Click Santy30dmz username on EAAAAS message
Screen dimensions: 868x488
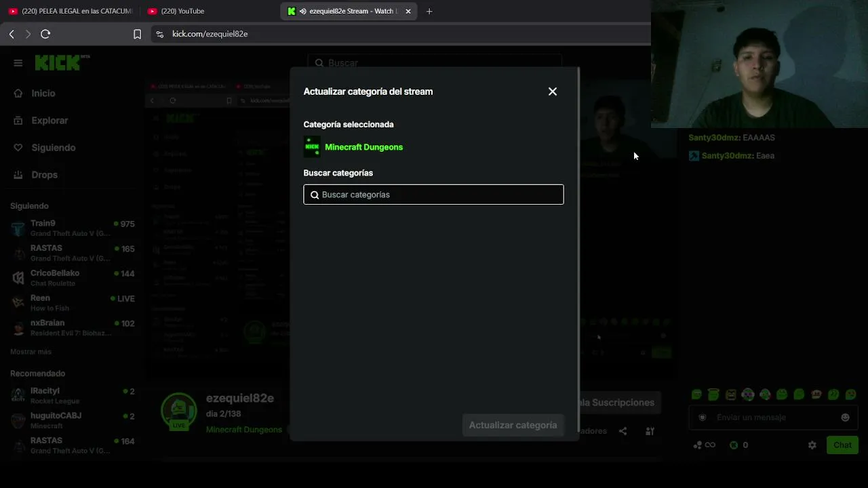(714, 138)
